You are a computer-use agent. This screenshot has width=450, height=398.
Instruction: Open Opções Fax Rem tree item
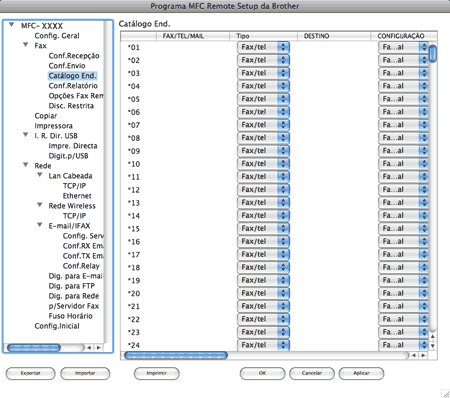tap(76, 96)
